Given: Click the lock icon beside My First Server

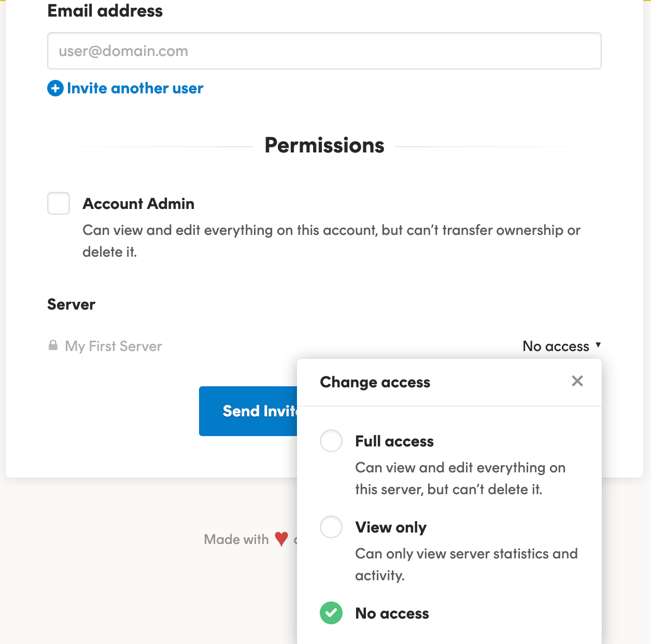Looking at the screenshot, I should coord(53,345).
